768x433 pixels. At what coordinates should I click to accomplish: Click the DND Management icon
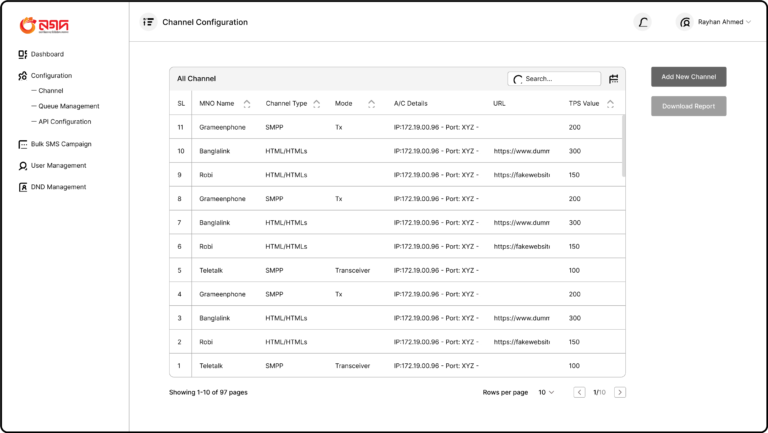coord(23,187)
